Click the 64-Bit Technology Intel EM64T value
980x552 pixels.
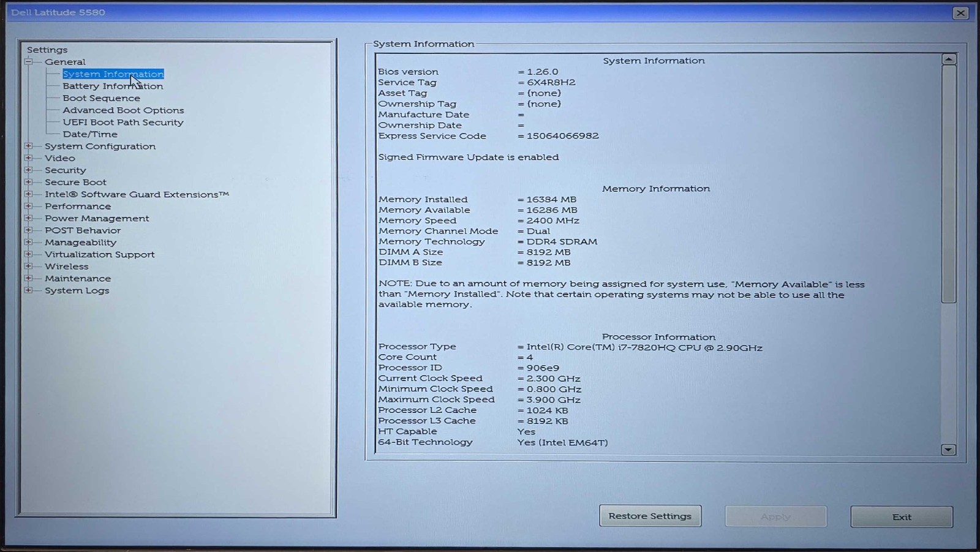562,442
